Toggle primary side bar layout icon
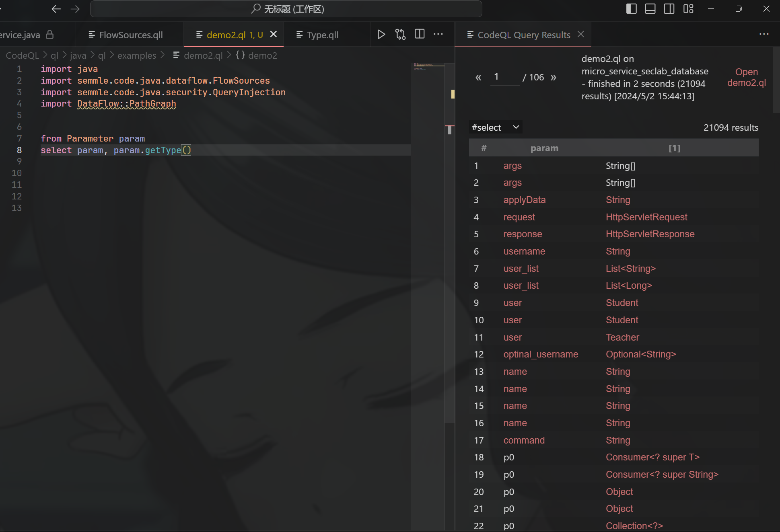This screenshot has width=780, height=532. (x=631, y=9)
